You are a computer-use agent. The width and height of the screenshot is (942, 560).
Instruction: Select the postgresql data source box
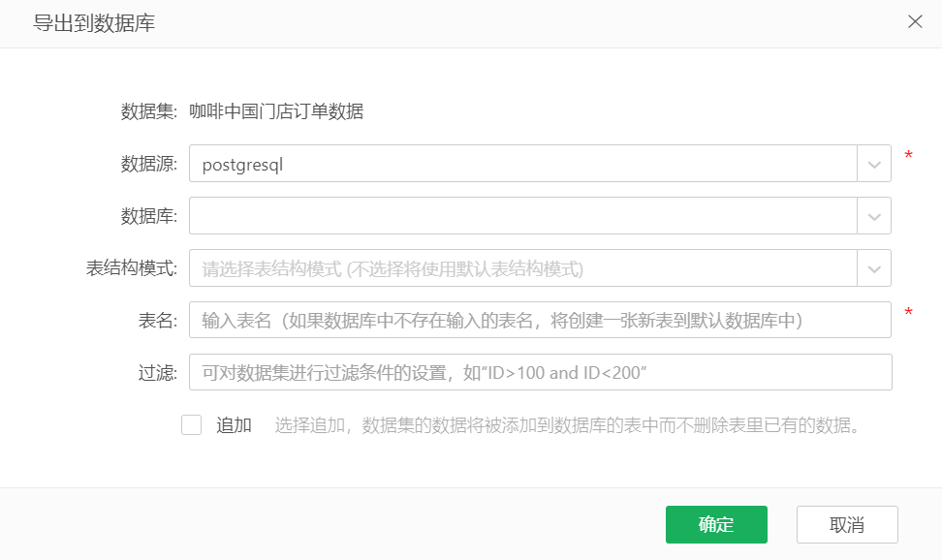click(x=522, y=165)
